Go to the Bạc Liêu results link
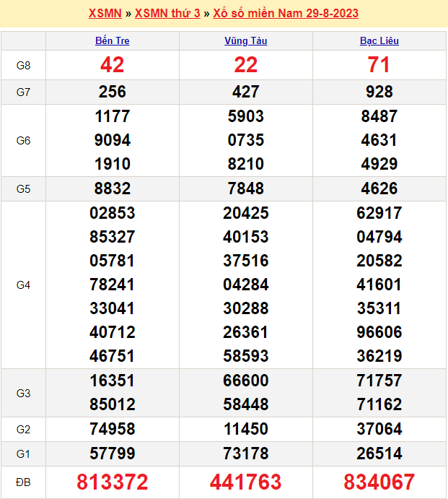The height and width of the screenshot is (499, 448). (379, 40)
